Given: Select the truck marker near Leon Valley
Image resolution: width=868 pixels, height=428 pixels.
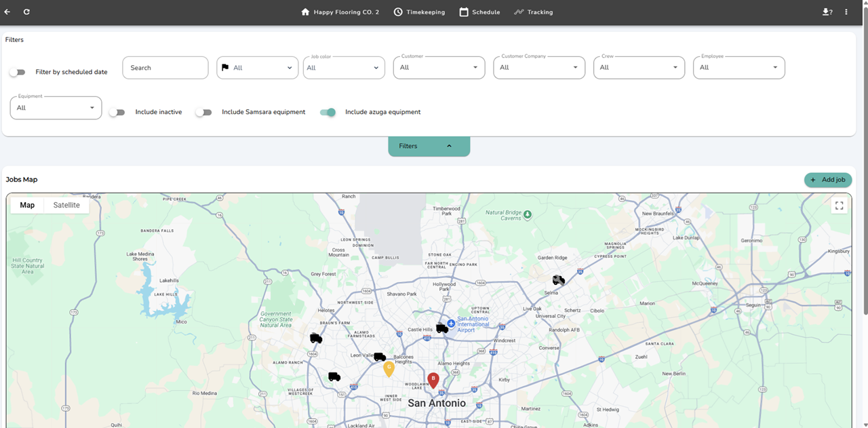Looking at the screenshot, I should pyautogui.click(x=380, y=357).
